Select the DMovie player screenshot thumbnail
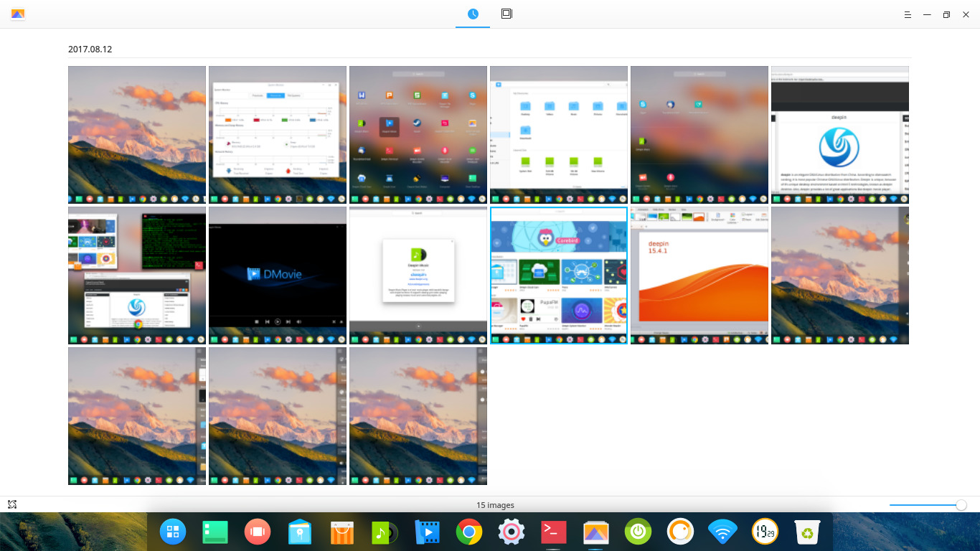The image size is (980, 551). pos(277,275)
